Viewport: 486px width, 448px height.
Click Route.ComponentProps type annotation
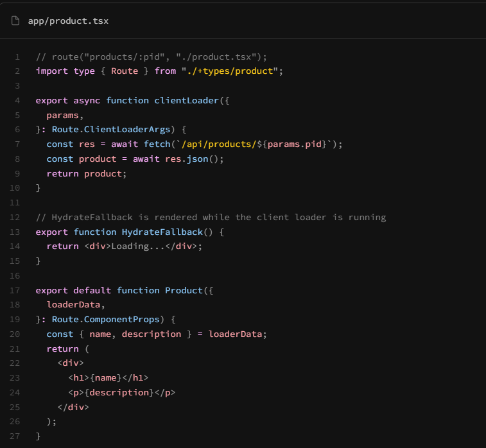click(x=106, y=320)
